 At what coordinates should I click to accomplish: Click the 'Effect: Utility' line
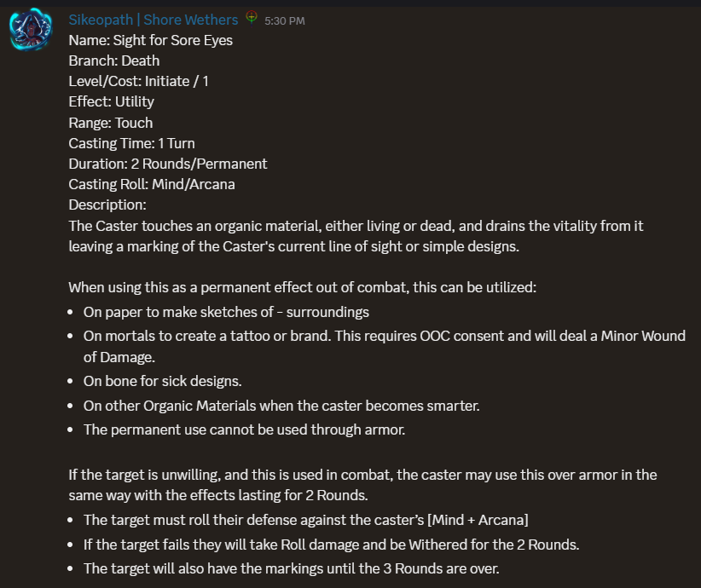[112, 102]
